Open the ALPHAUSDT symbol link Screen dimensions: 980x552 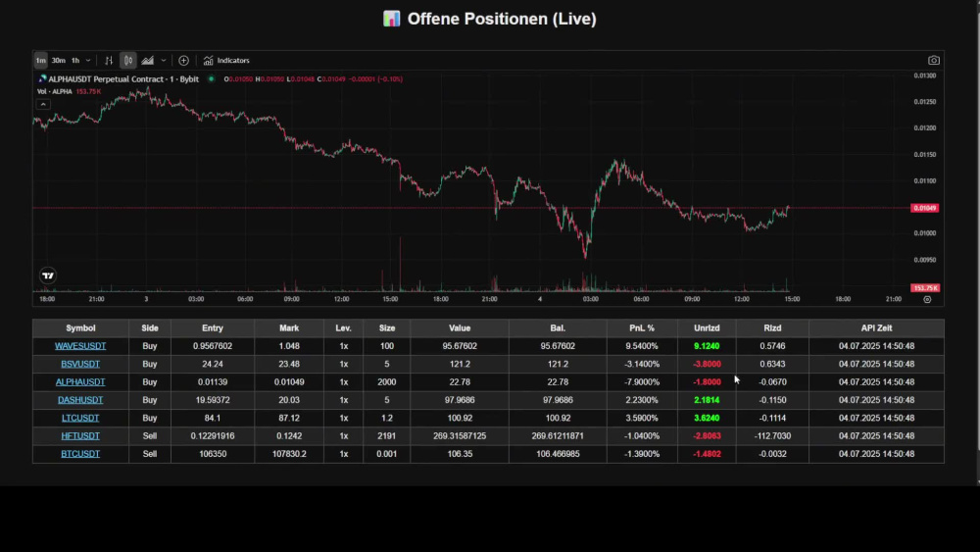click(x=80, y=382)
